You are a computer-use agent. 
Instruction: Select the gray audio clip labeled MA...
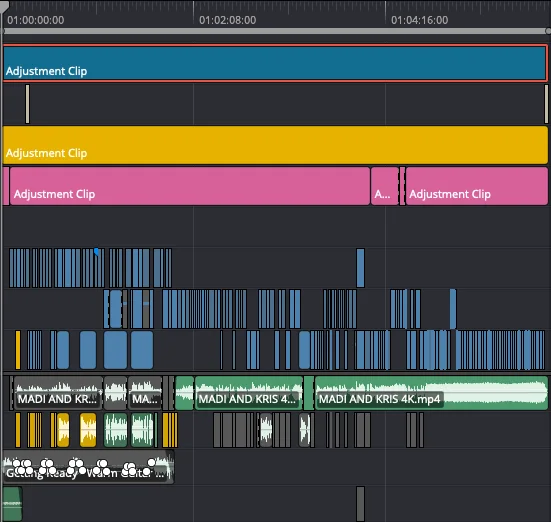[x=145, y=393]
